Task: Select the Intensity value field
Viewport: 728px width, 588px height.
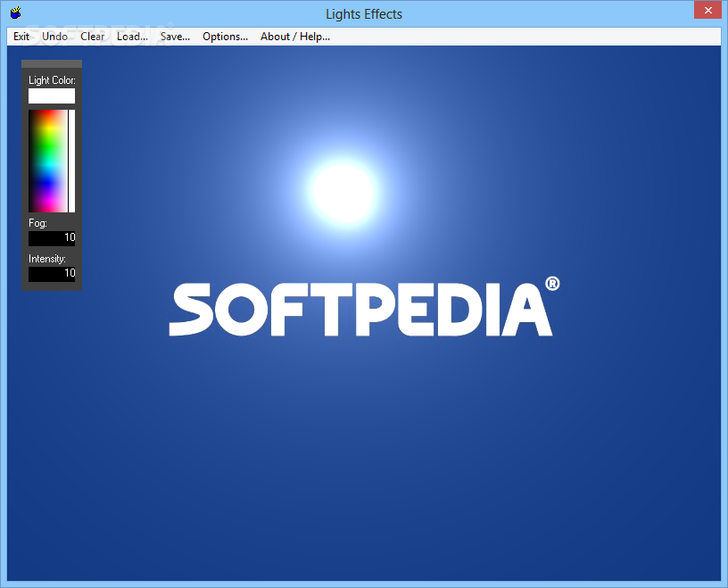Action: (52, 274)
